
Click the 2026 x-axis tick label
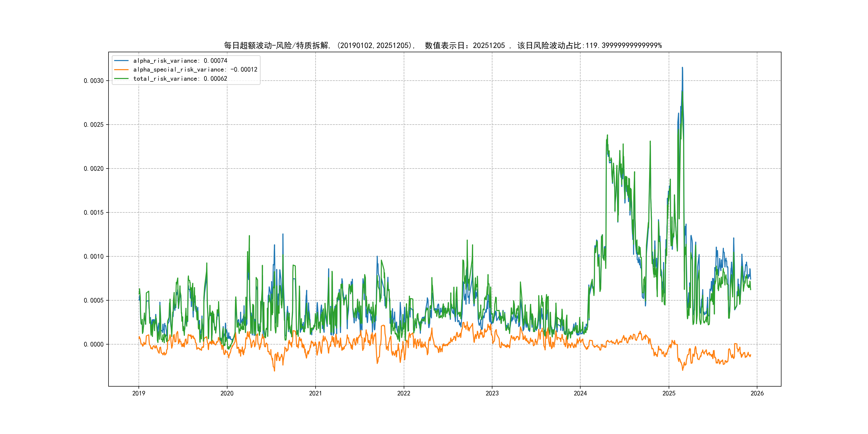(757, 393)
